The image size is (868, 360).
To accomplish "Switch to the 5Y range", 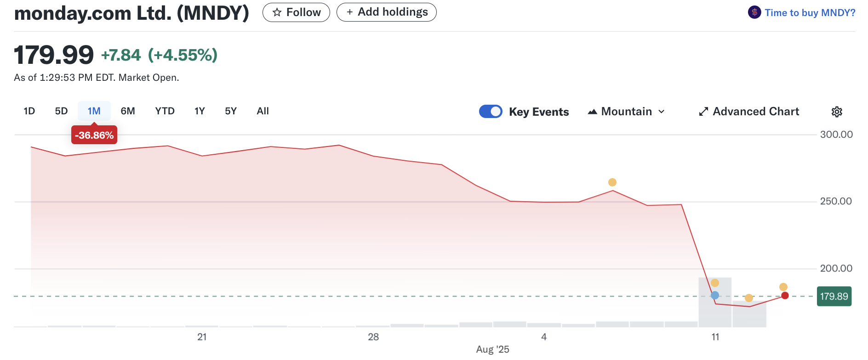I will pyautogui.click(x=231, y=111).
